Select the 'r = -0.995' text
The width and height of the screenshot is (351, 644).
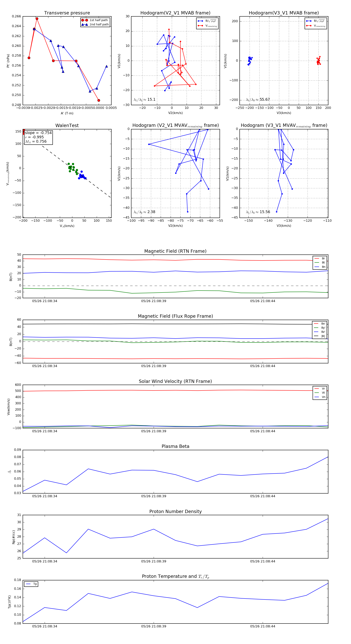click(34, 137)
